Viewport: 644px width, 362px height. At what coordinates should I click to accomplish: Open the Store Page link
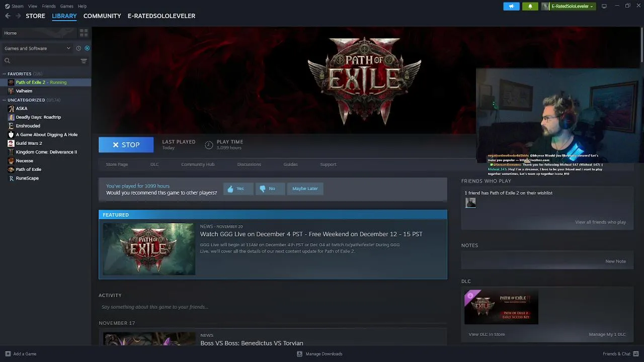[x=117, y=164]
